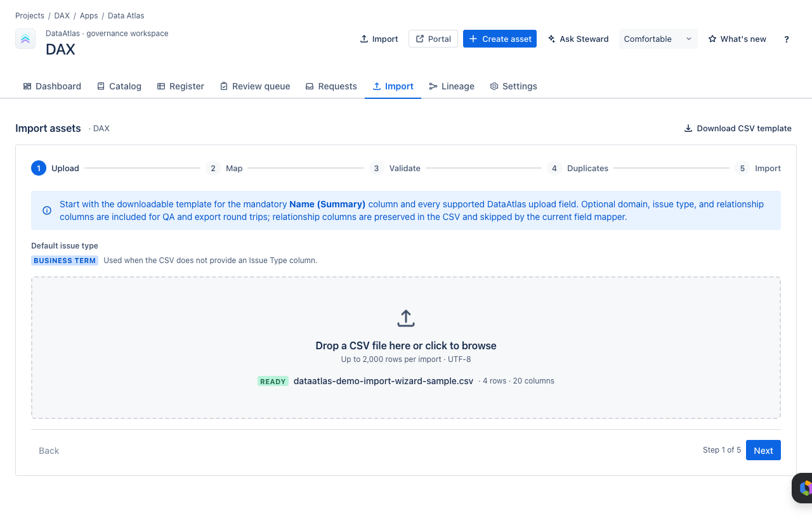Select step 5 Import in wizard
The height and width of the screenshot is (516, 812).
click(x=757, y=168)
